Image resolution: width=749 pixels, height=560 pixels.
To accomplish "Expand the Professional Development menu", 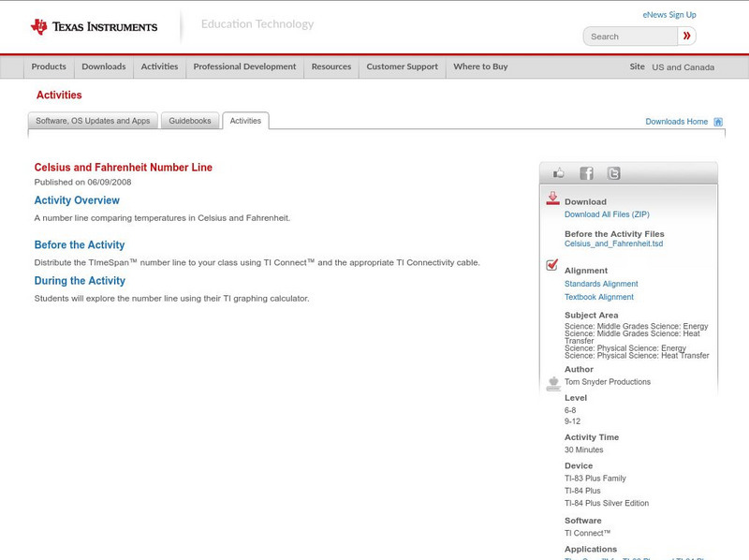I will pos(244,66).
